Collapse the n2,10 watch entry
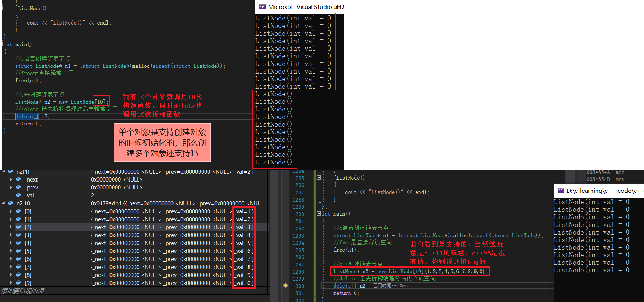 3,203
